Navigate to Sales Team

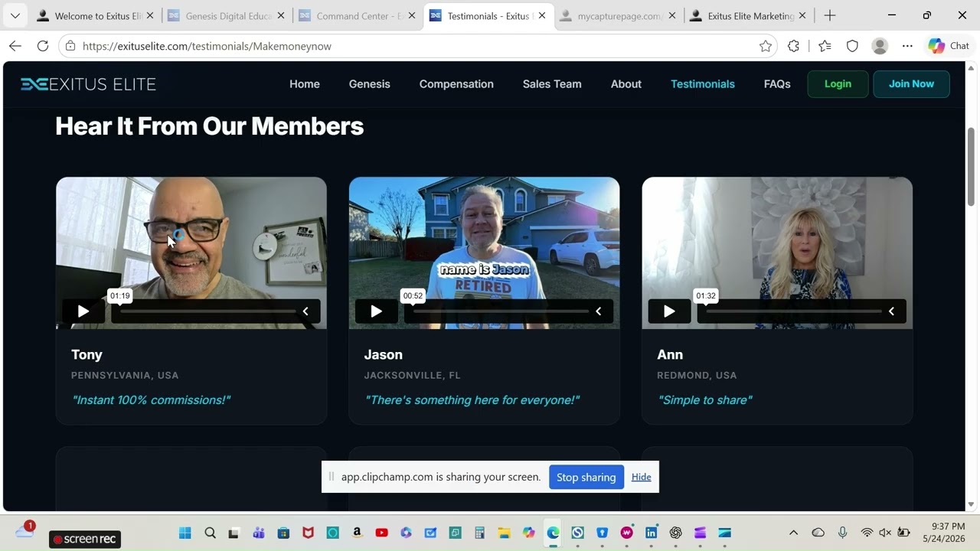coord(552,84)
